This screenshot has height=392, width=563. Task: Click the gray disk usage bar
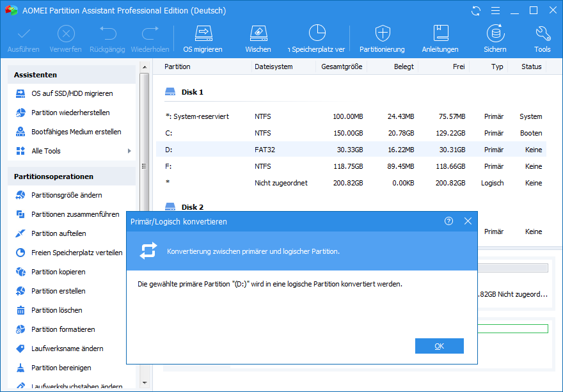pyautogui.click(x=513, y=268)
